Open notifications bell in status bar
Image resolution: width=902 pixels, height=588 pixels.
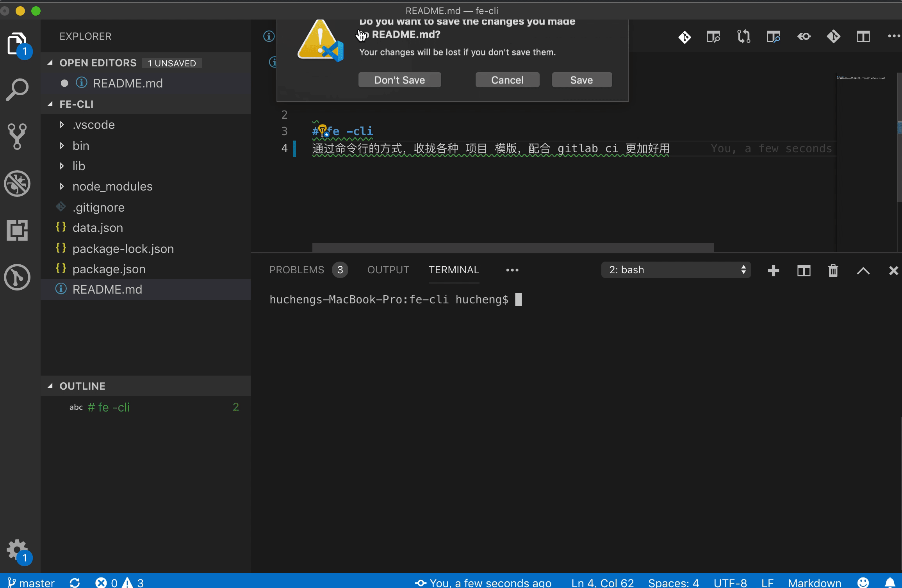point(890,583)
